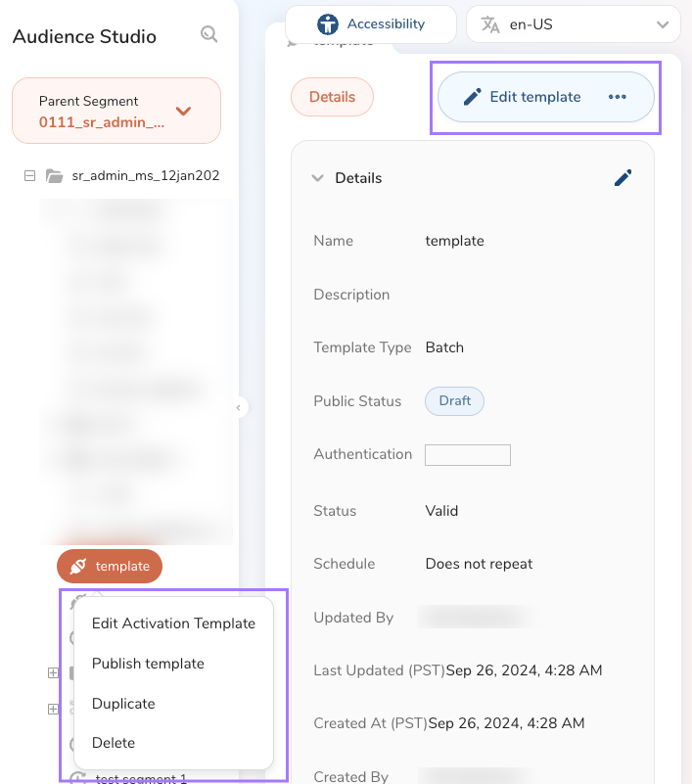692x784 pixels.
Task: Click the pencil icon in Details header
Action: [x=623, y=177]
